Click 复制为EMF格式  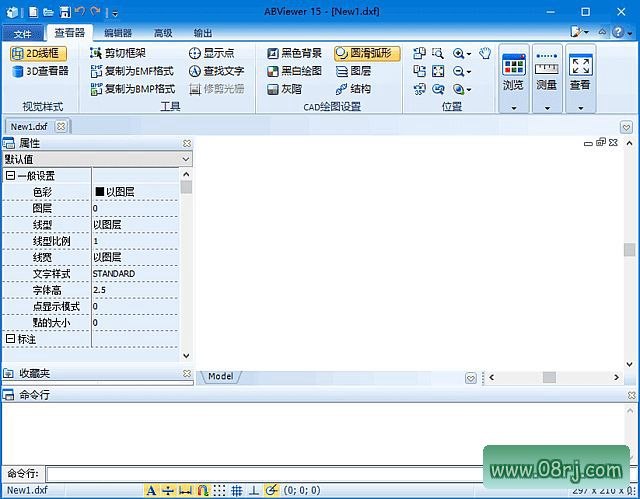(132, 71)
